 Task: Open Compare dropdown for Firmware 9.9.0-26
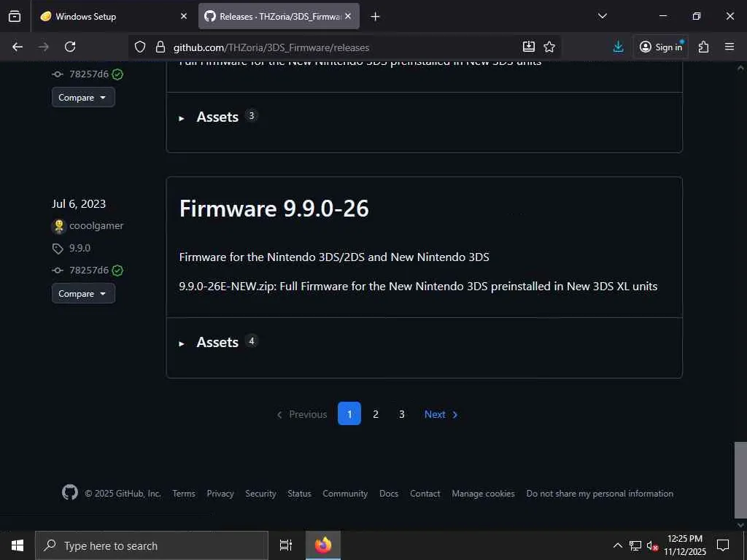[83, 293]
